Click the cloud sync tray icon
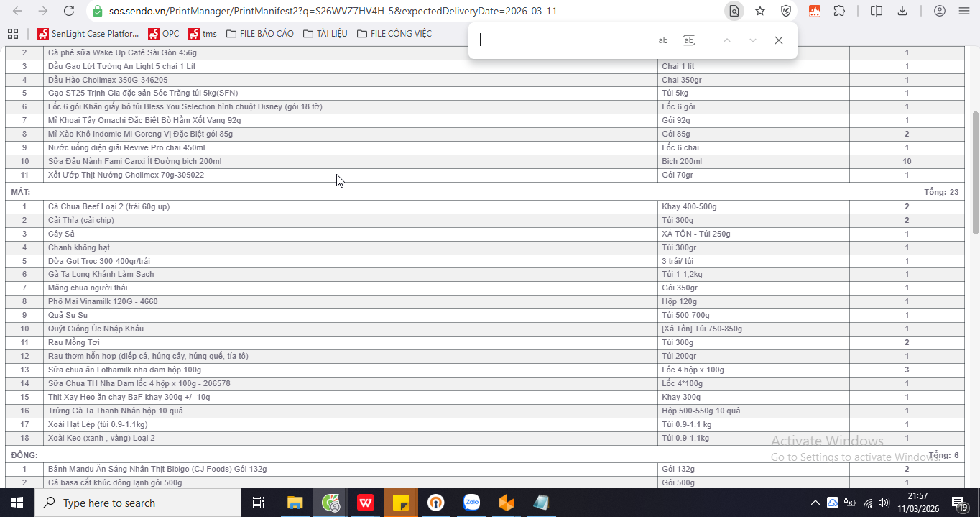Viewport: 980px width, 517px height. coord(833,503)
